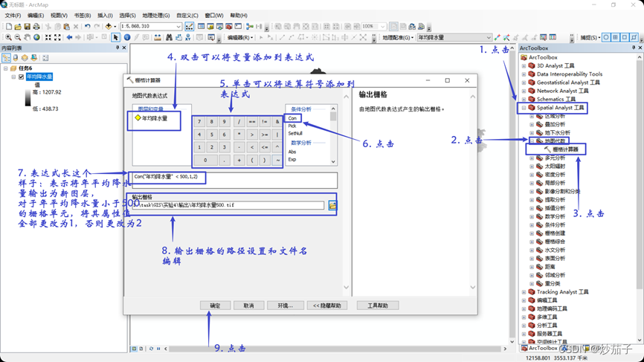
Task: Open the 地理配准(G) dropdown menu
Action: [x=398, y=37]
